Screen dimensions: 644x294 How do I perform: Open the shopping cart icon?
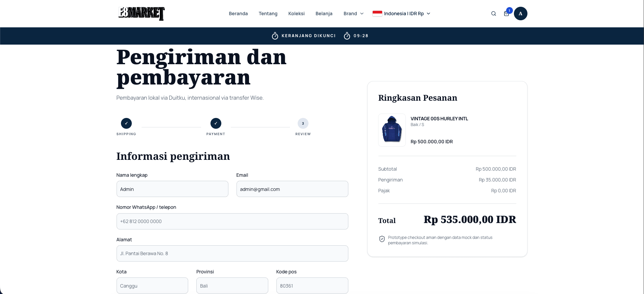506,14
